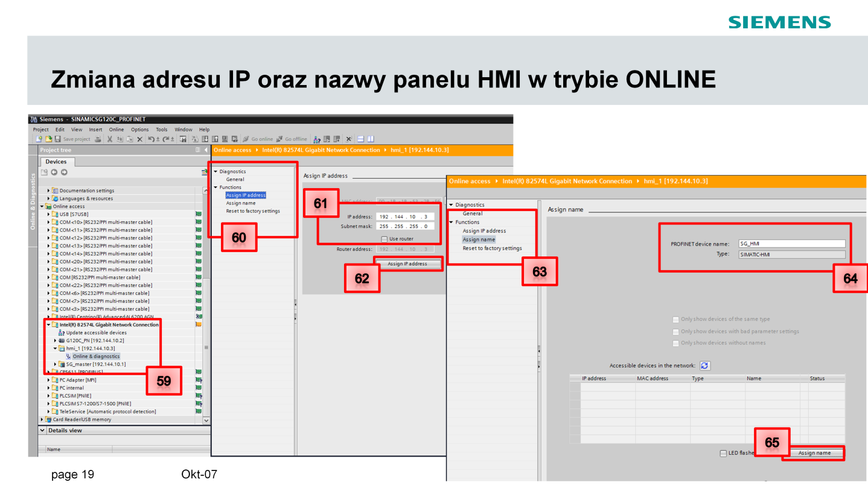This screenshot has height=488, width=868.
Task: Select Reset to factory settings in right window
Action: (493, 248)
